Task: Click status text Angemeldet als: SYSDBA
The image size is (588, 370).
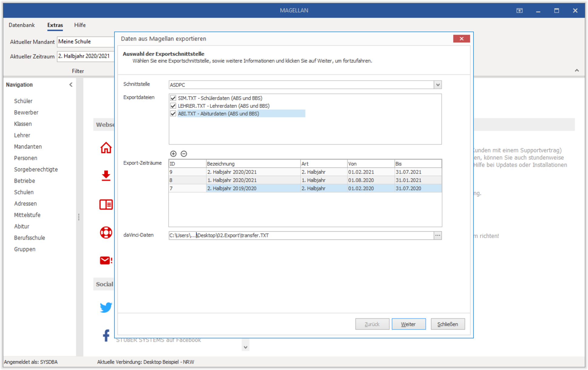Action: tap(31, 362)
